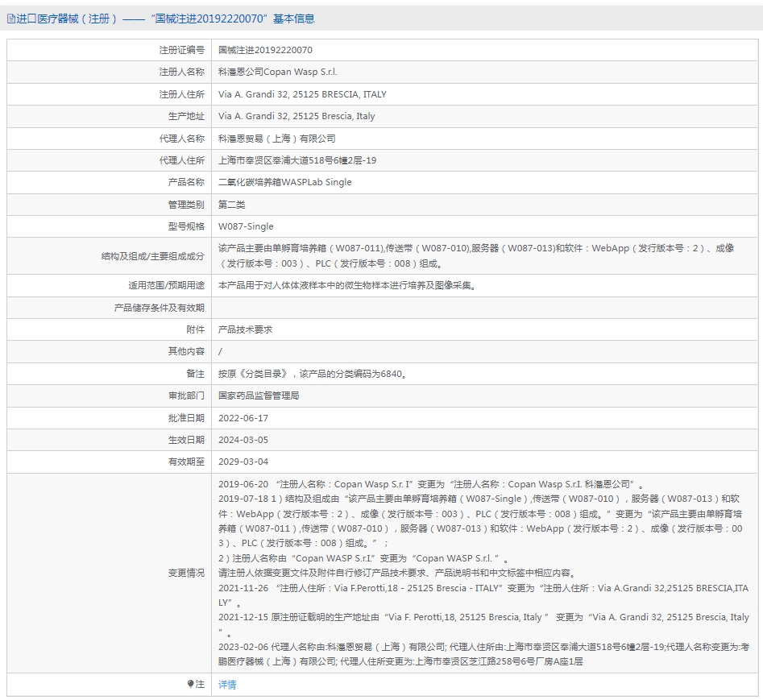This screenshot has height=700, width=763.
Task: Select the 2021-12-15 change record line
Action: click(483, 624)
